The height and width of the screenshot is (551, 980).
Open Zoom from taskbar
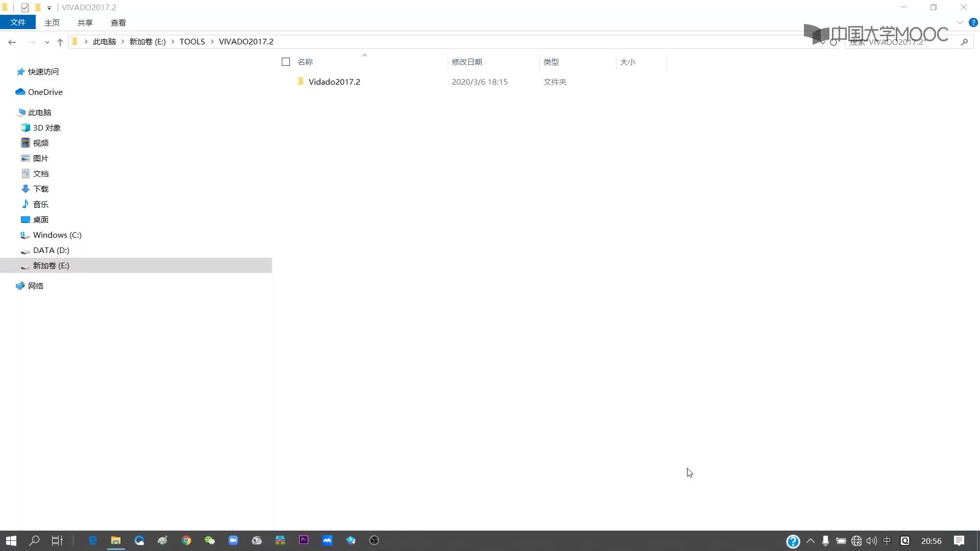233,540
